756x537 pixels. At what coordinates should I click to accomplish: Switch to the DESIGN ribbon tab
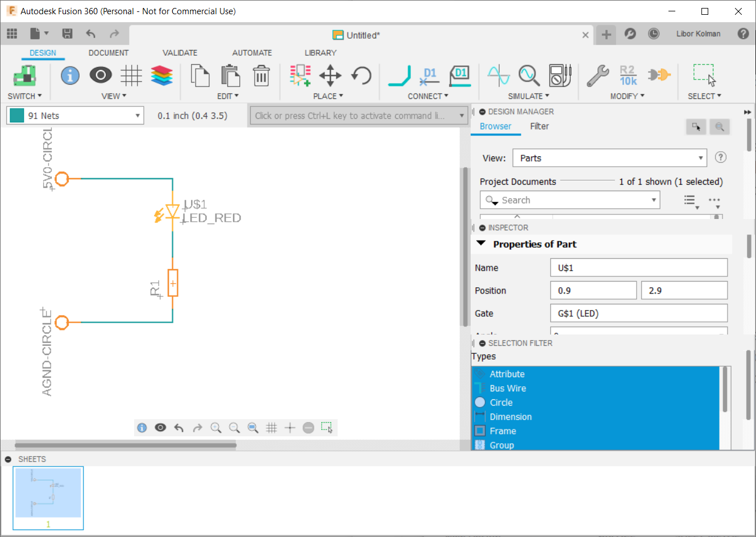(x=43, y=53)
